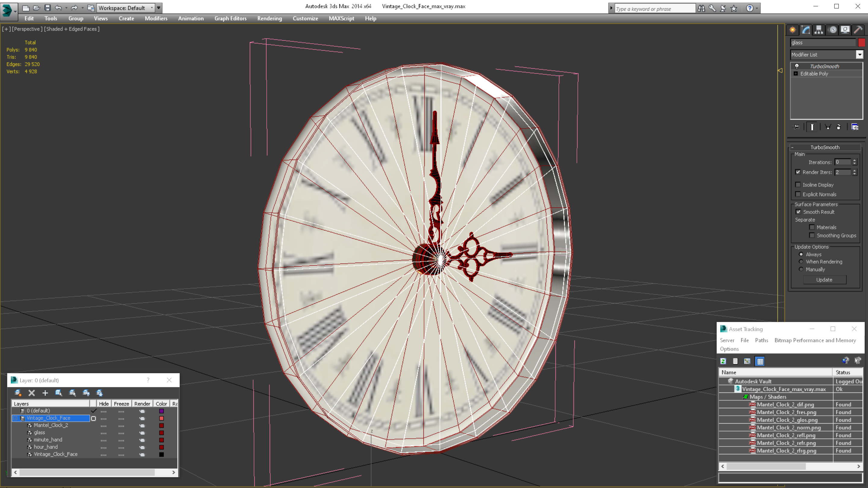Enable the Explicit Normals checkbox
The width and height of the screenshot is (868, 488).
coord(798,194)
